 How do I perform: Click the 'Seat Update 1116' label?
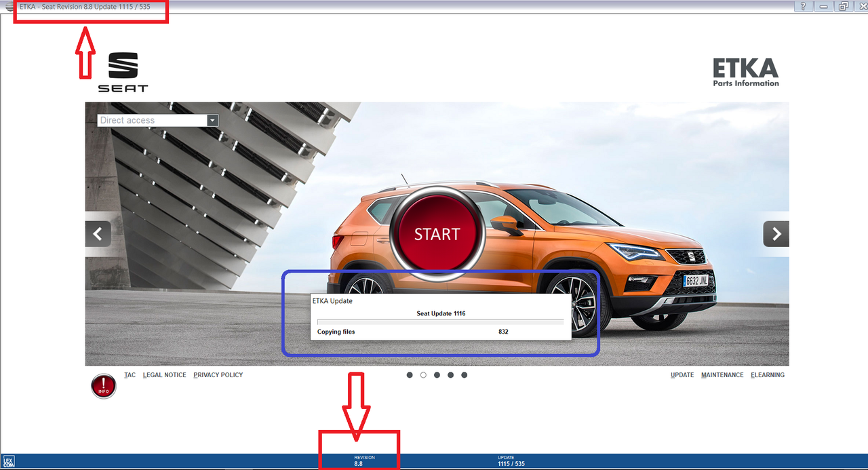[441, 313]
